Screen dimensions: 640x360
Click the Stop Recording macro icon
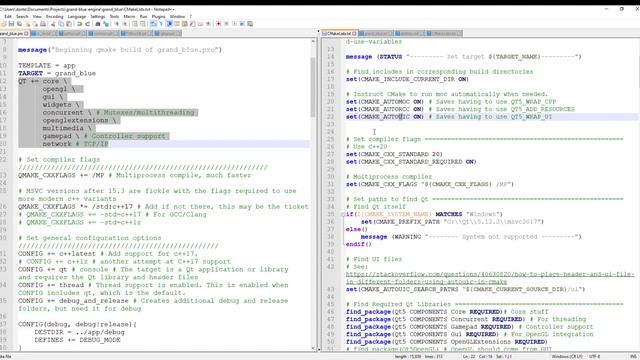coord(226,24)
